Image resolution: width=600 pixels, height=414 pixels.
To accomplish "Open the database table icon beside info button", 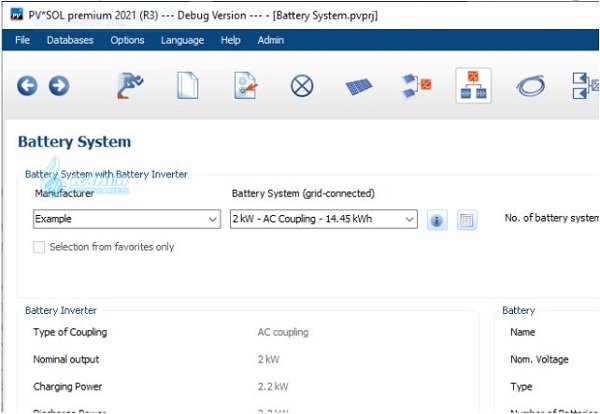I will [x=467, y=220].
